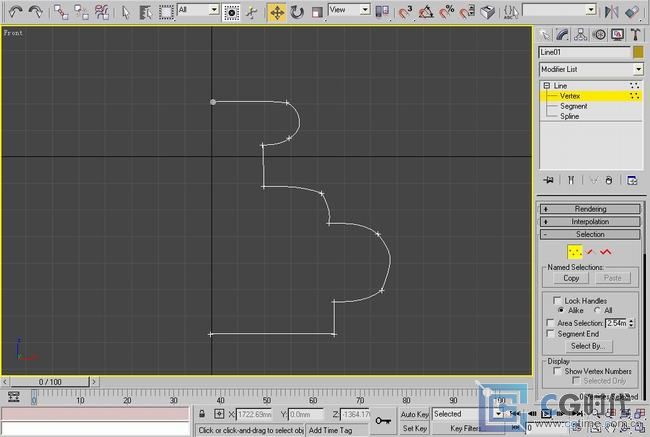This screenshot has width=650, height=437.
Task: Tick the Show Vertex Numbers checkbox
Action: tap(557, 371)
